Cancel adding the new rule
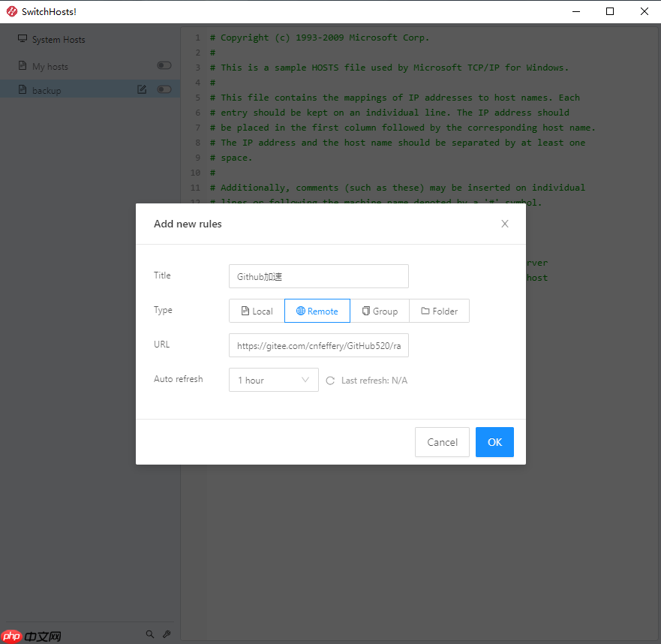This screenshot has height=644, width=661. (x=442, y=442)
